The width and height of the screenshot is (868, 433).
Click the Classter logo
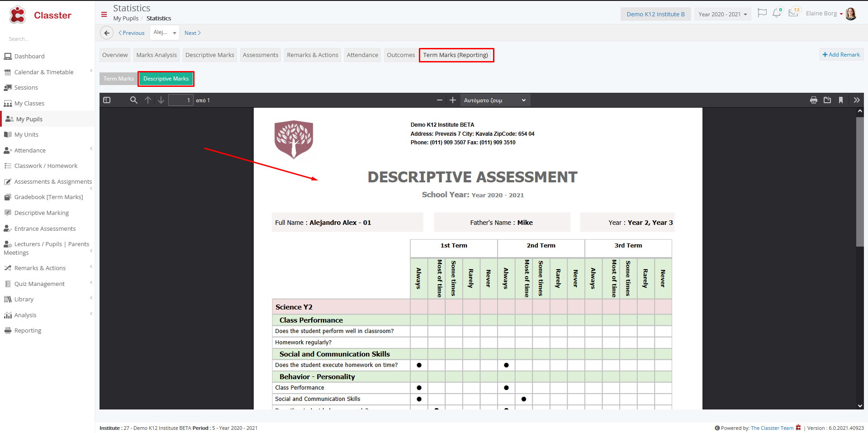pos(40,15)
